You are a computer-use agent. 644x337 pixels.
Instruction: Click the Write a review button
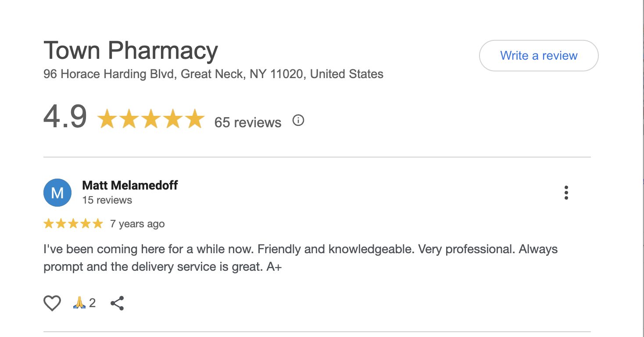pos(538,56)
